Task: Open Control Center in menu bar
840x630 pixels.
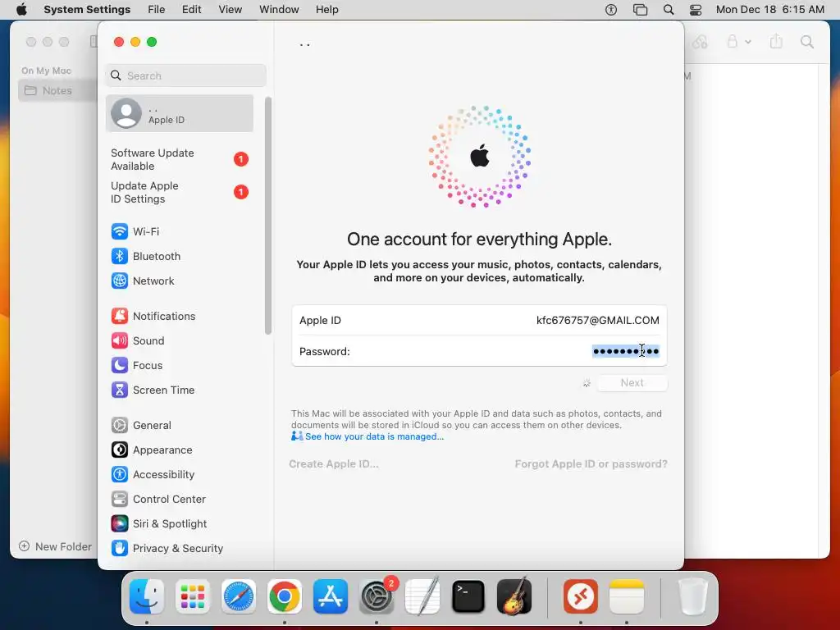Action: pyautogui.click(x=696, y=10)
